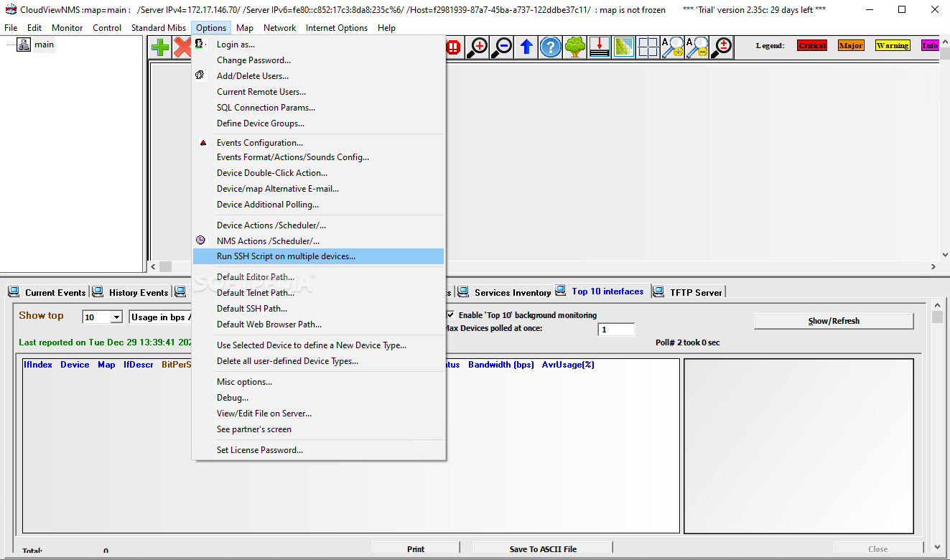Choose SQL Connection Params menu entry
This screenshot has width=950, height=560.
pyautogui.click(x=319, y=108)
